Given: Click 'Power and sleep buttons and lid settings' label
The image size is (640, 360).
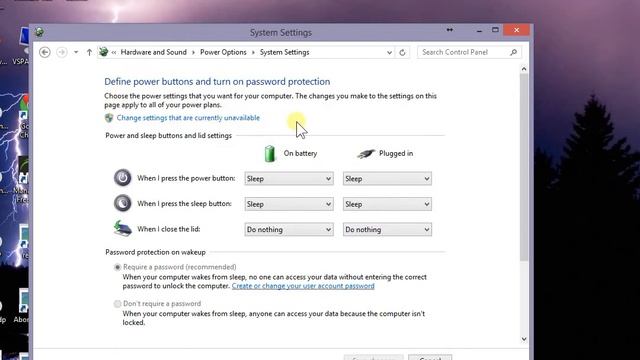Looking at the screenshot, I should [169, 136].
